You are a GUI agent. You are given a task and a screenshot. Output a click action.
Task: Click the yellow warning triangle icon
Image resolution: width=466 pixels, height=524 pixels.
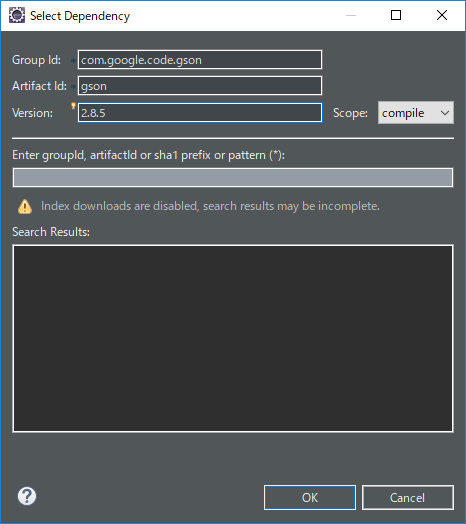pos(25,207)
